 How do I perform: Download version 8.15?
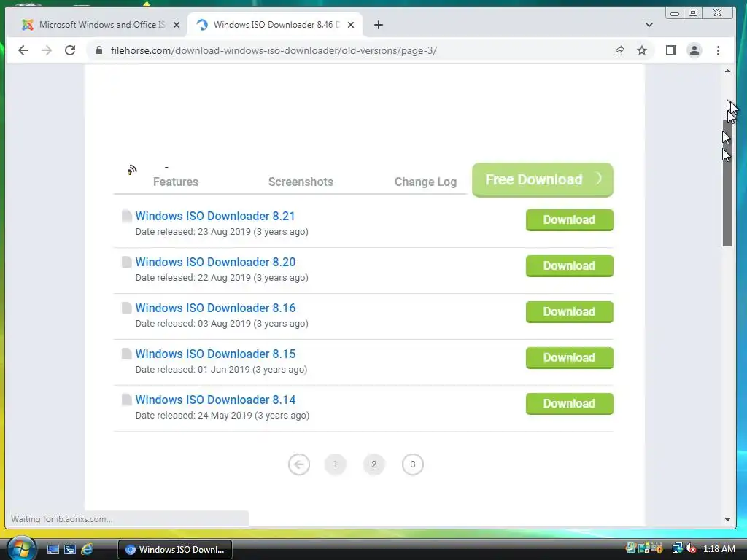pos(569,357)
